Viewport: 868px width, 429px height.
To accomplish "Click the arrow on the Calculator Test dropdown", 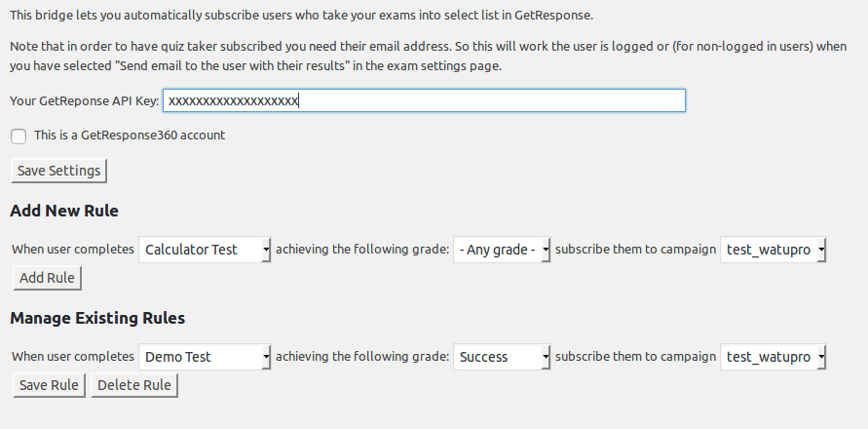I will pyautogui.click(x=266, y=250).
